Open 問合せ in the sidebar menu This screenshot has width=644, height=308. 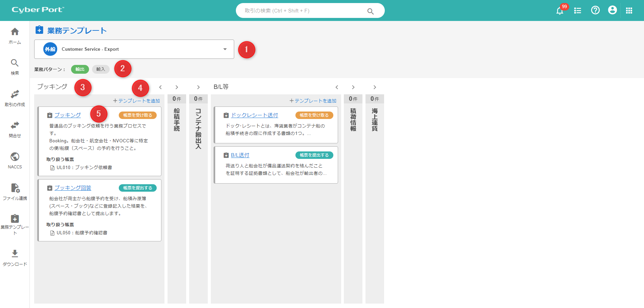click(x=15, y=129)
